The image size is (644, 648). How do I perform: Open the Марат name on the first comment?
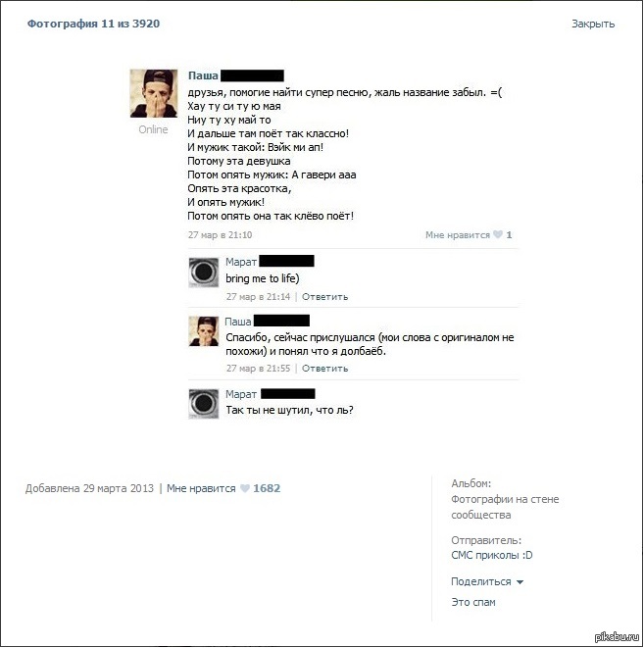click(x=241, y=262)
